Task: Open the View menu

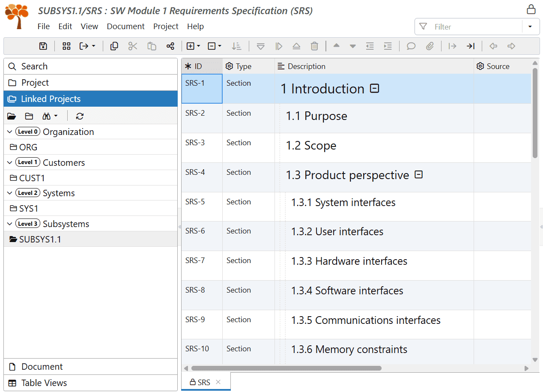Action: click(90, 26)
